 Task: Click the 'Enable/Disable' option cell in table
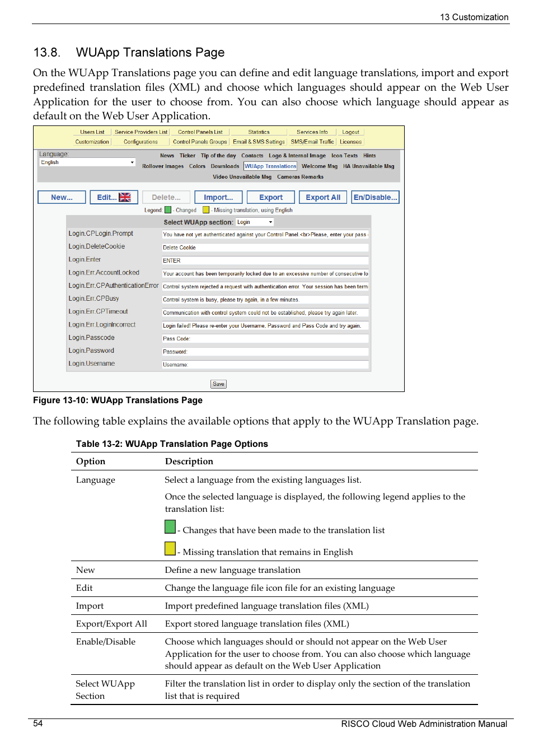tap(106, 642)
